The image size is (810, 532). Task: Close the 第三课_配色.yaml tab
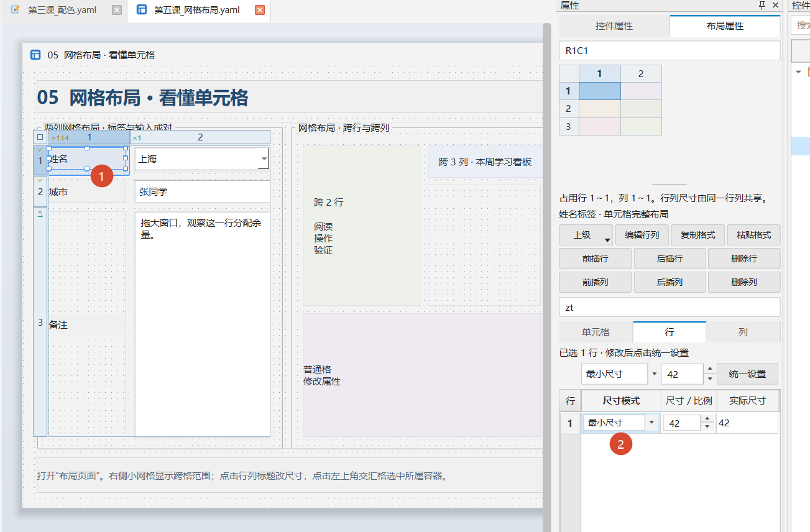pyautogui.click(x=117, y=10)
